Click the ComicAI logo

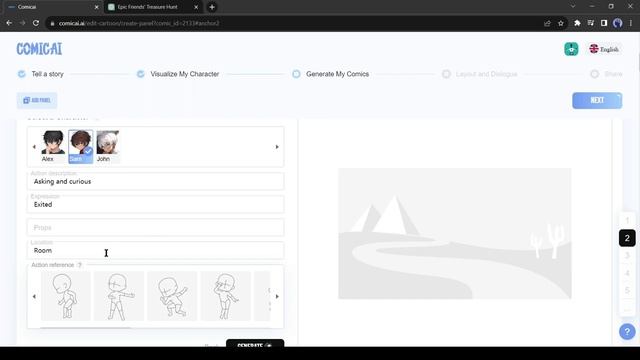(x=39, y=49)
